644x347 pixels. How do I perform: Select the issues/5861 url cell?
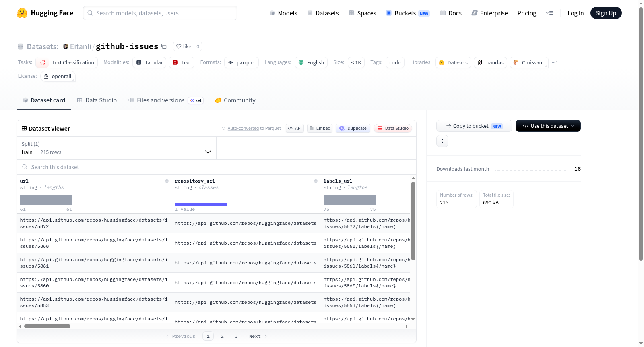[94, 263]
